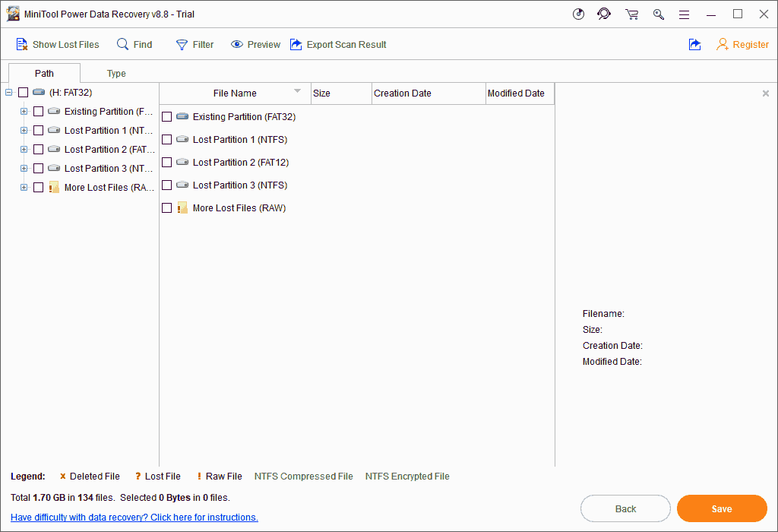This screenshot has height=532, width=778.
Task: Click 'NTFS Compressed File' legend text
Action: tap(304, 476)
